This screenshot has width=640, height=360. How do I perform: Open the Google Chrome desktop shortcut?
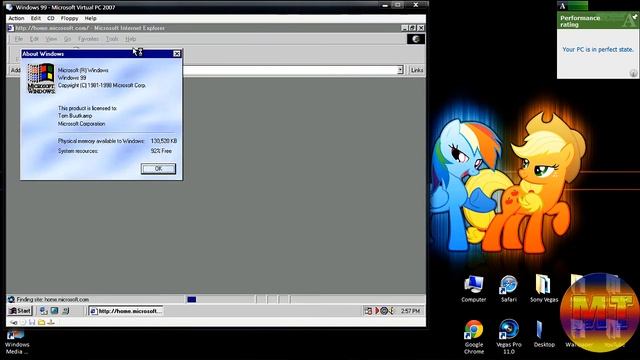(473, 337)
